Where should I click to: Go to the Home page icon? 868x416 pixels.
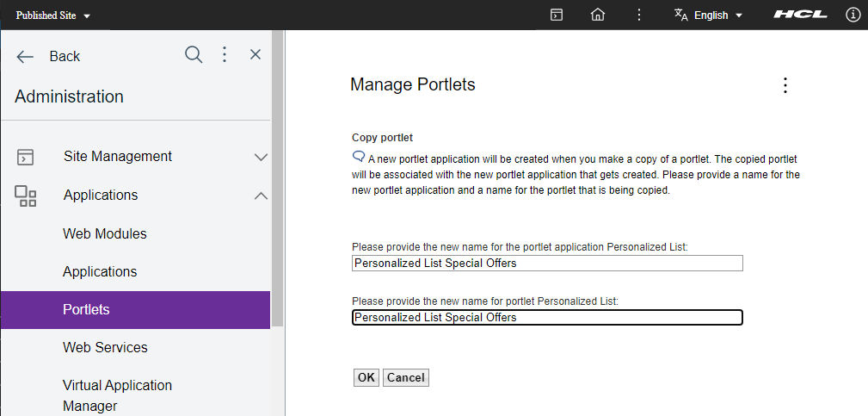click(598, 15)
